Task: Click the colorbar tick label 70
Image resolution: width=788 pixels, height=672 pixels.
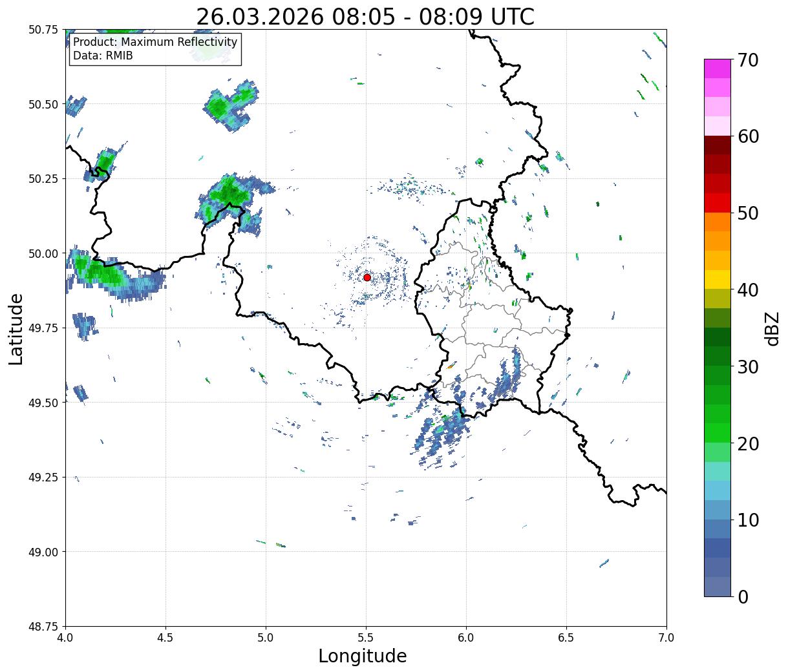Action: [x=748, y=60]
